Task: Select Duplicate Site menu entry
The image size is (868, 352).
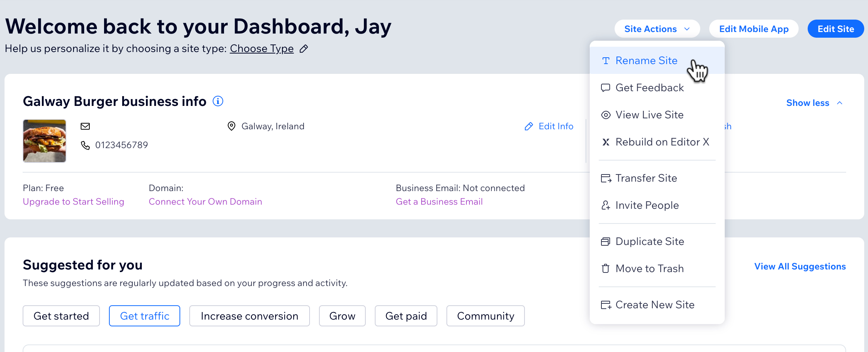Action: (x=649, y=242)
